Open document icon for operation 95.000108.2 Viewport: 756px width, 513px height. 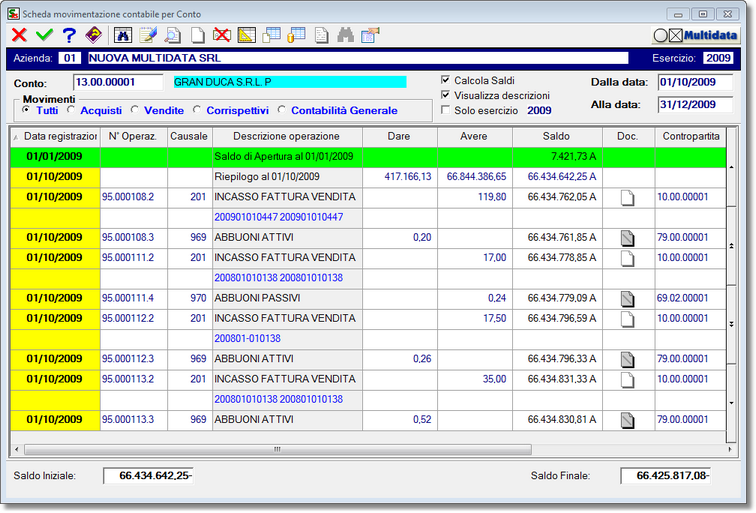627,197
